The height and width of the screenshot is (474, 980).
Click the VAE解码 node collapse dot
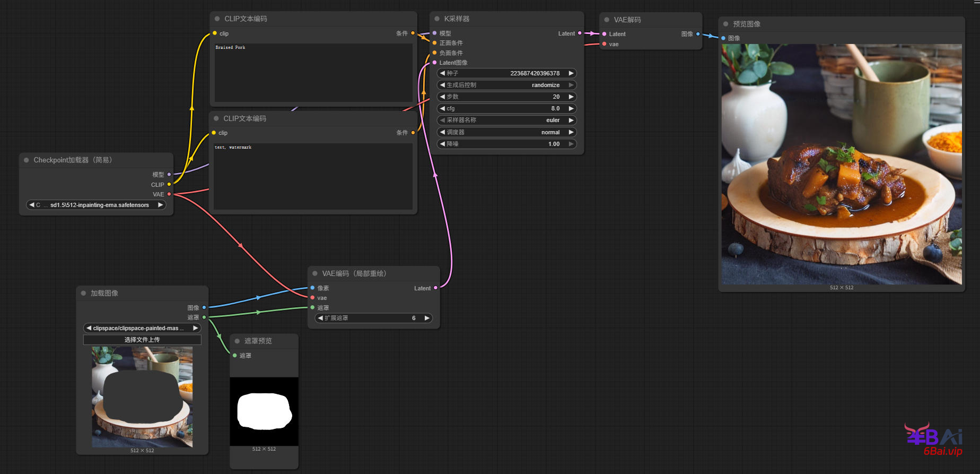pos(607,20)
